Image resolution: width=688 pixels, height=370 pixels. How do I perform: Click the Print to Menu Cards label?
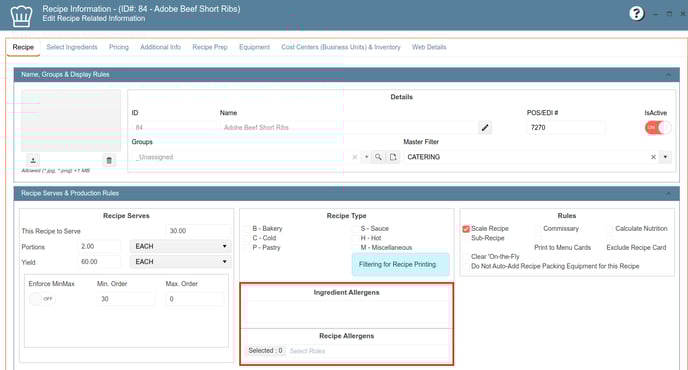562,248
